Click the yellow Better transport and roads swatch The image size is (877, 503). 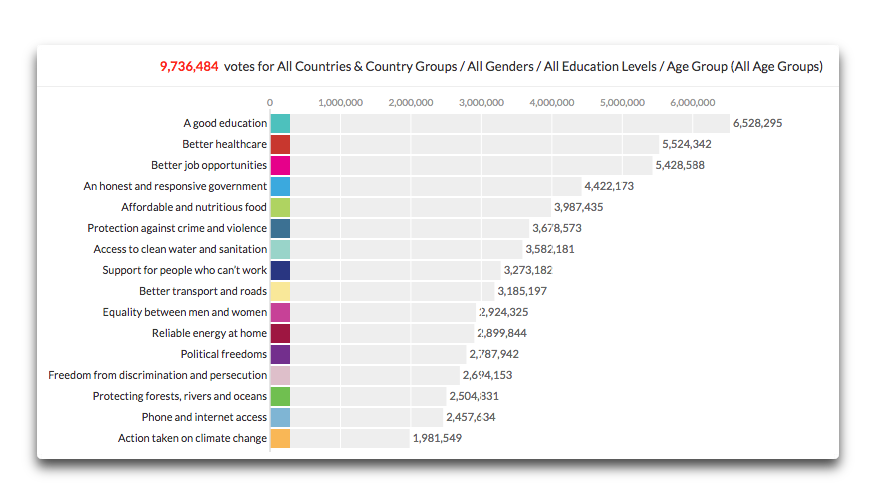[280, 291]
